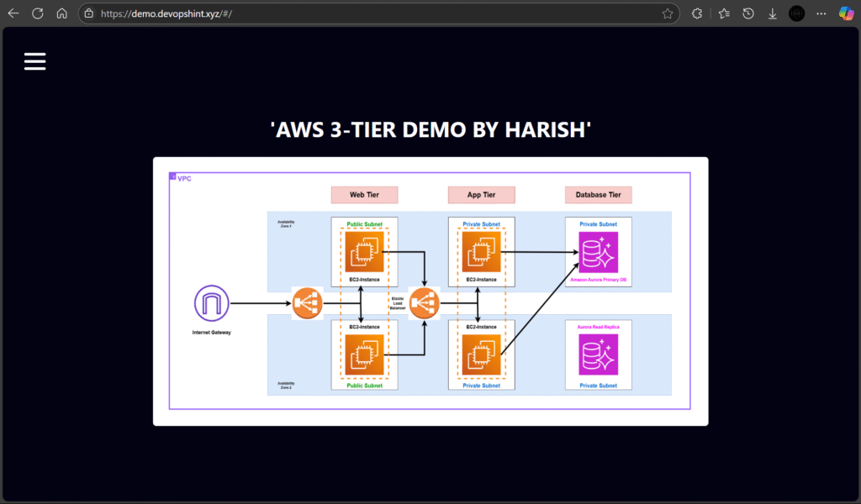Select the App Tier label

point(481,194)
